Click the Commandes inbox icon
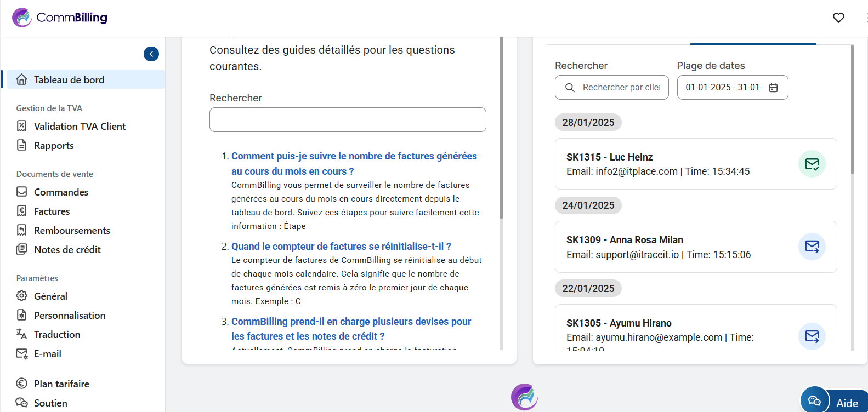 tap(22, 192)
